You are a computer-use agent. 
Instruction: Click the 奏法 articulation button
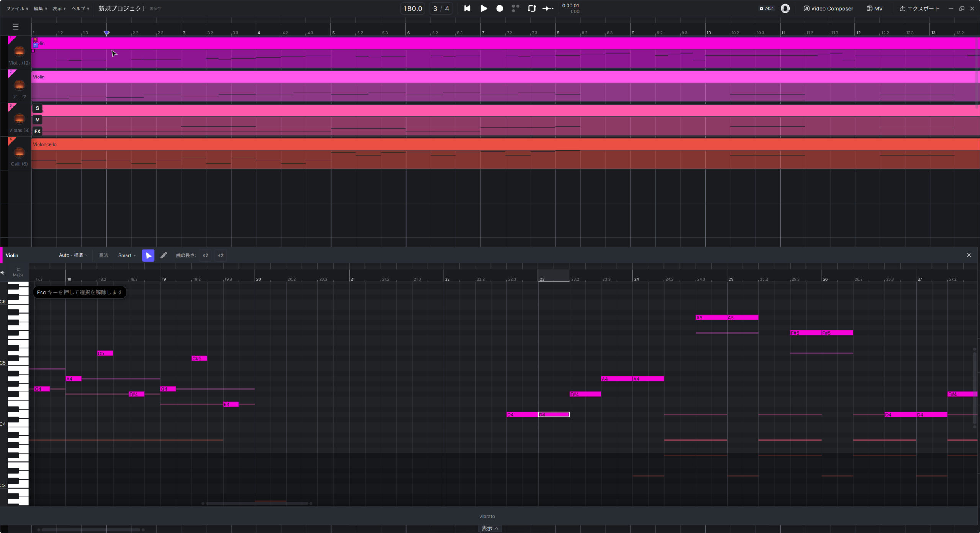103,255
